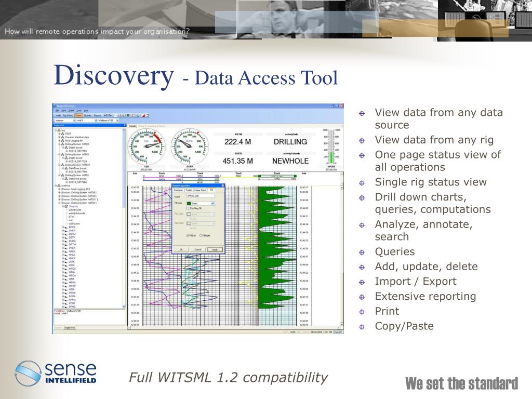Open the rig selection dropdown
The width and height of the screenshot is (532, 399).
(x=65, y=121)
